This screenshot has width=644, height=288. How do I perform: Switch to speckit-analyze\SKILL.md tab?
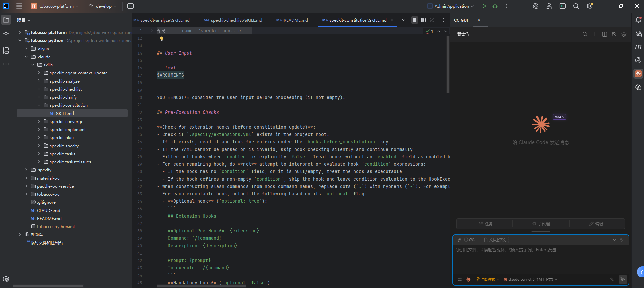pyautogui.click(x=162, y=20)
